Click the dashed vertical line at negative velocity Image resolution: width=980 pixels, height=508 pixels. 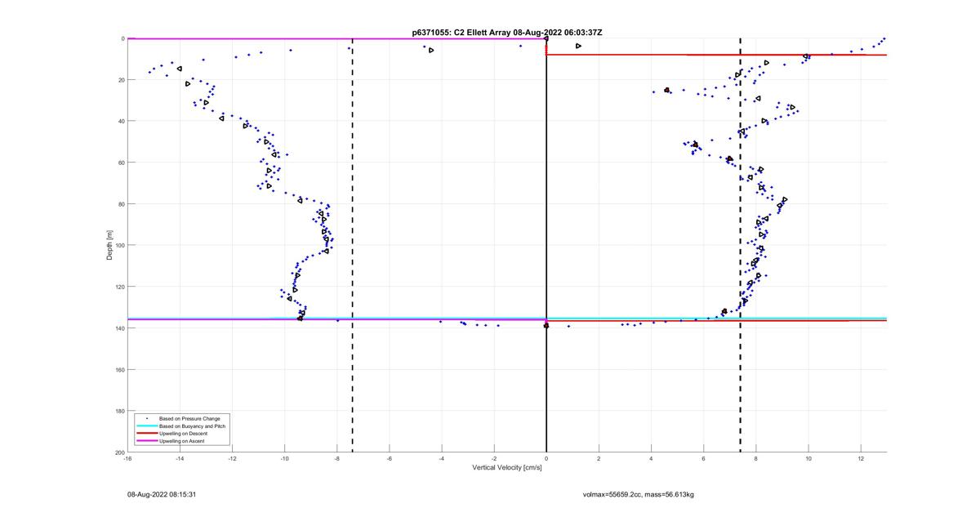click(x=353, y=245)
